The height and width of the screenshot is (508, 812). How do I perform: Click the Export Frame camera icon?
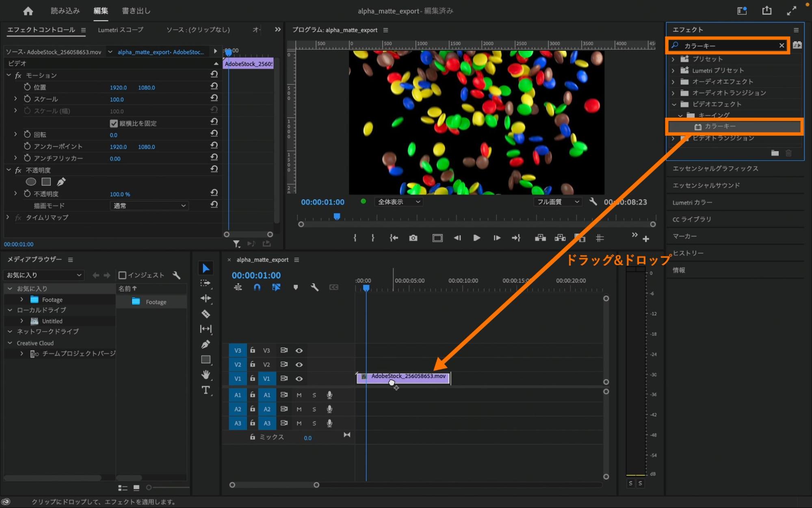point(413,238)
